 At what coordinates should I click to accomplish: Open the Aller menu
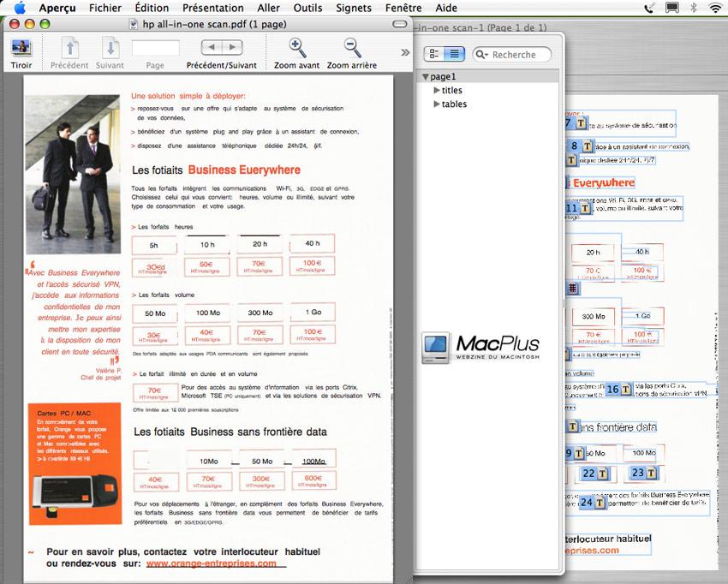click(268, 8)
